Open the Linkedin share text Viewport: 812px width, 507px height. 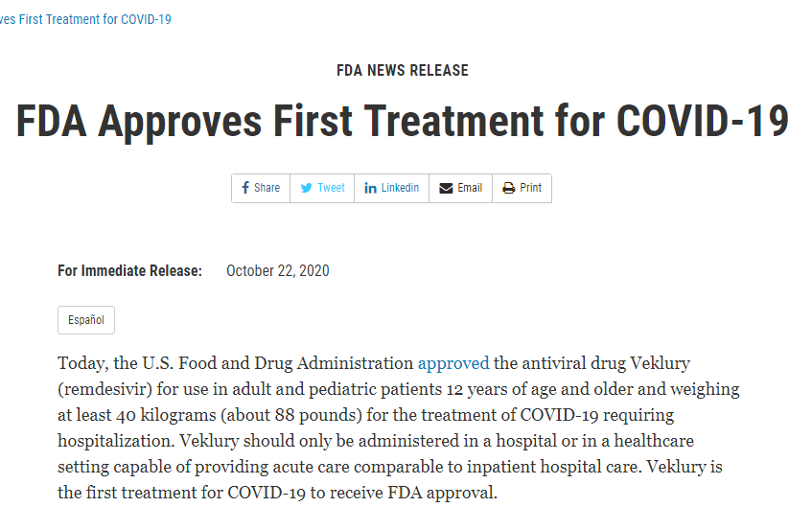click(x=400, y=188)
